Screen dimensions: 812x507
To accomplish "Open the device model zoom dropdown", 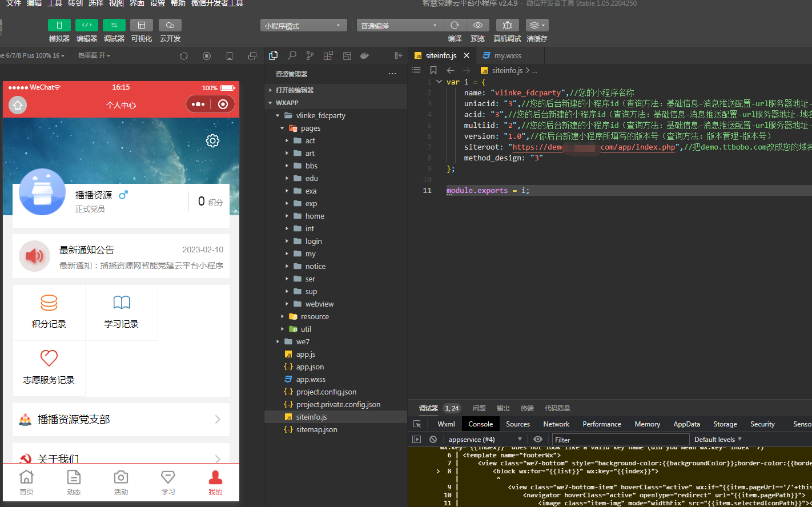I will 32,55.
